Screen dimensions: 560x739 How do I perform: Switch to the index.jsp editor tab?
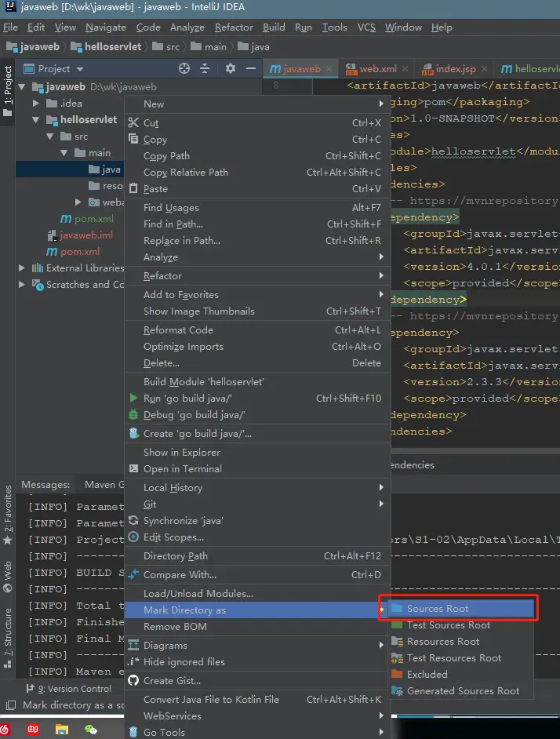coord(456,69)
